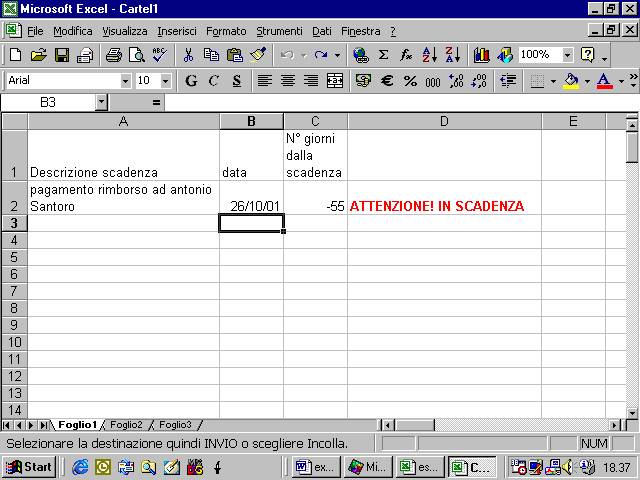Screen dimensions: 640x480
Task: Align cell text left
Action: click(264, 80)
